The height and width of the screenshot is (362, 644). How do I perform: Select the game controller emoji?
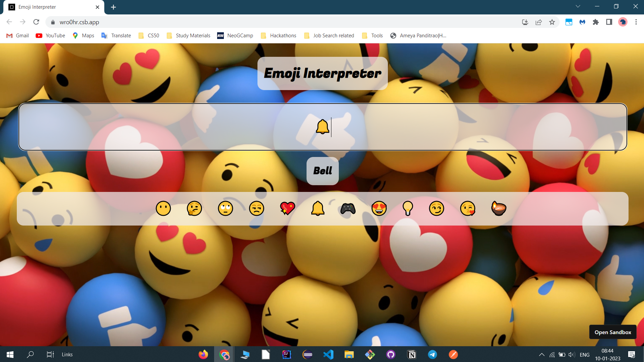point(348,209)
